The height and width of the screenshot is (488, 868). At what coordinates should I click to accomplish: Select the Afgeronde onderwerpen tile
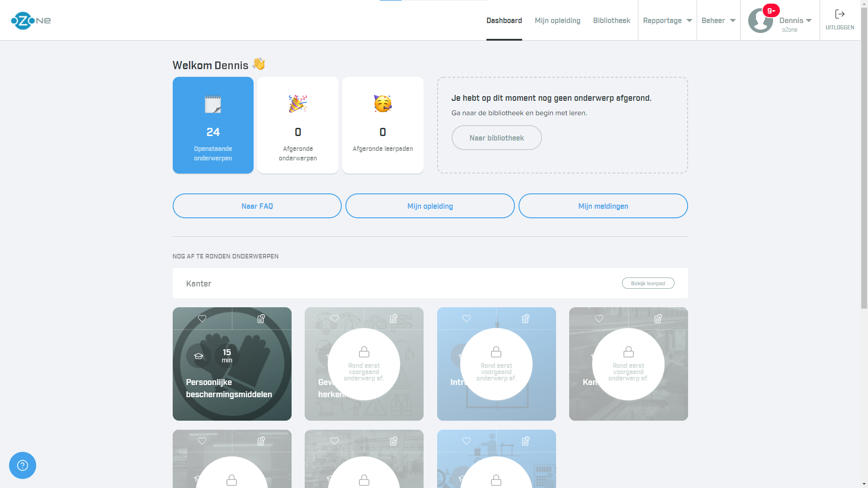[298, 125]
